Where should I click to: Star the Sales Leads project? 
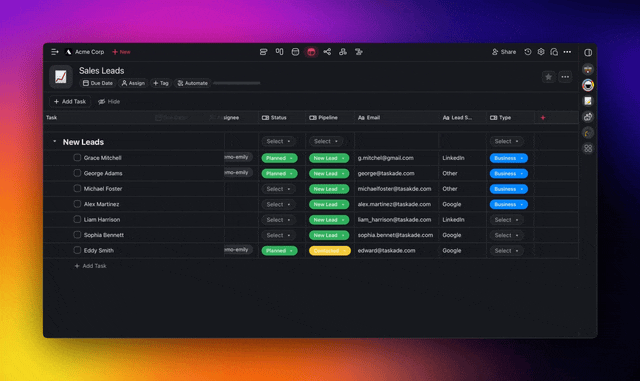(548, 77)
